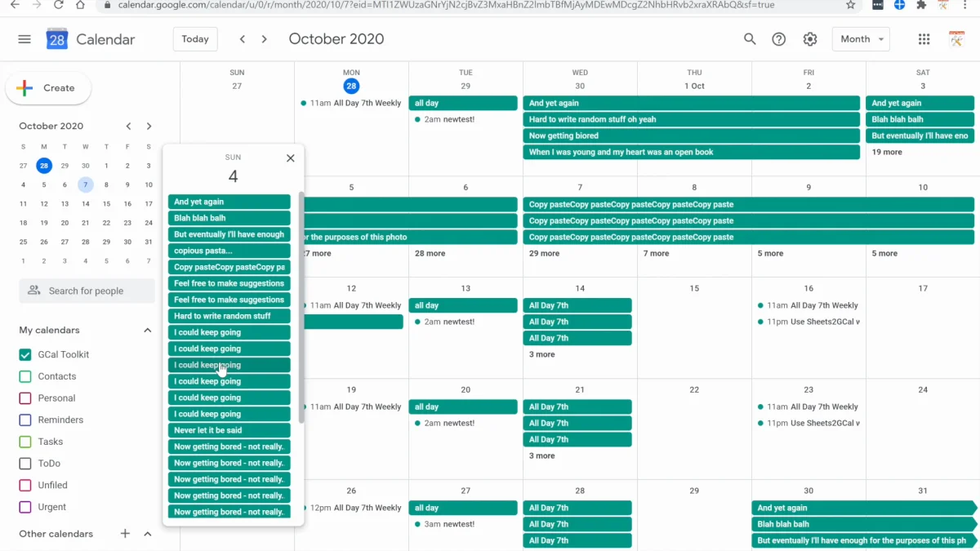The width and height of the screenshot is (980, 551).
Task: Expand 29 more events on Wednesday 7
Action: coord(544,253)
